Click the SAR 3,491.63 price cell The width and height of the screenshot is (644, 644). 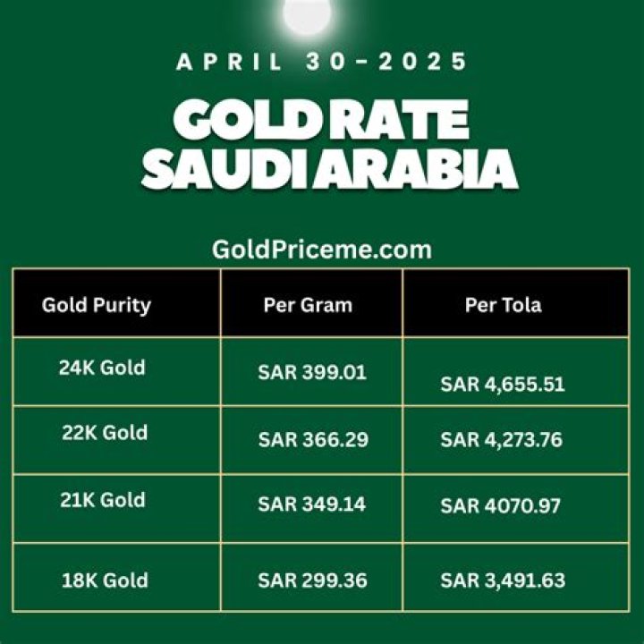[503, 580]
